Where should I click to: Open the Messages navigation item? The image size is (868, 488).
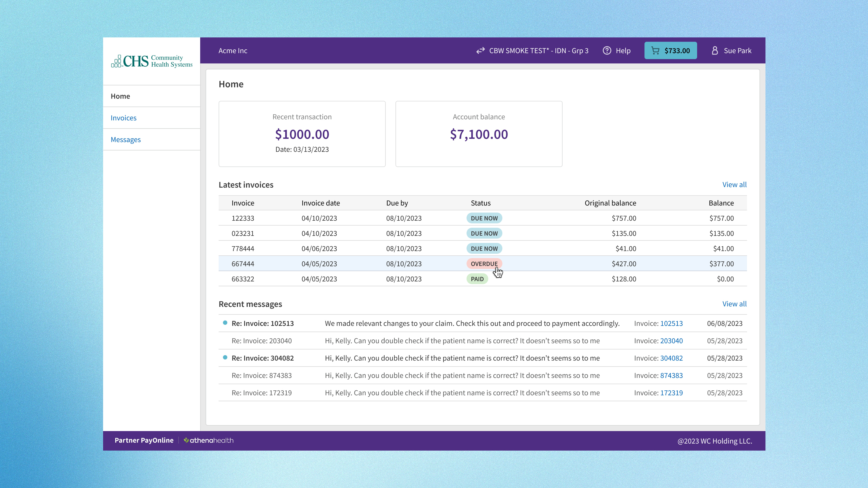tap(126, 139)
